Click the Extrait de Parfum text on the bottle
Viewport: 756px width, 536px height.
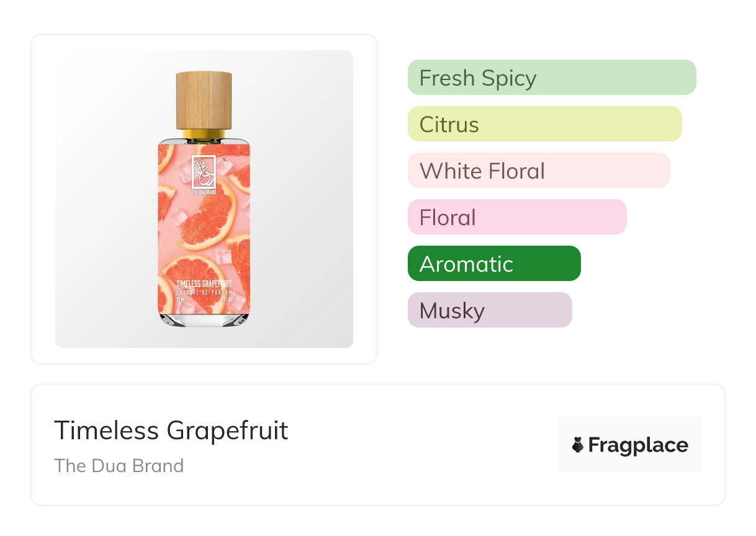(204, 292)
